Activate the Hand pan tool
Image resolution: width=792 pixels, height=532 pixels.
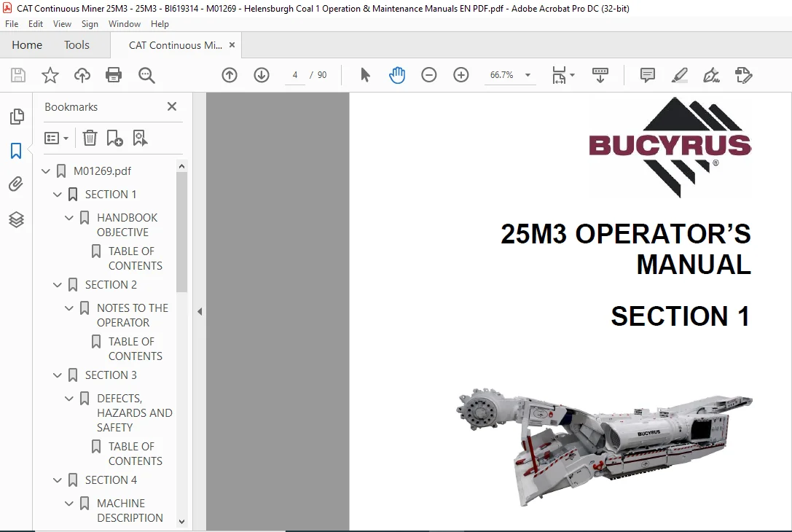(397, 75)
